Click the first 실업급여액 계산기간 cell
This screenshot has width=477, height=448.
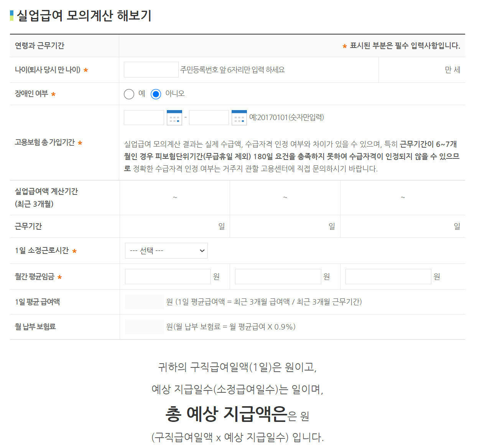click(175, 198)
